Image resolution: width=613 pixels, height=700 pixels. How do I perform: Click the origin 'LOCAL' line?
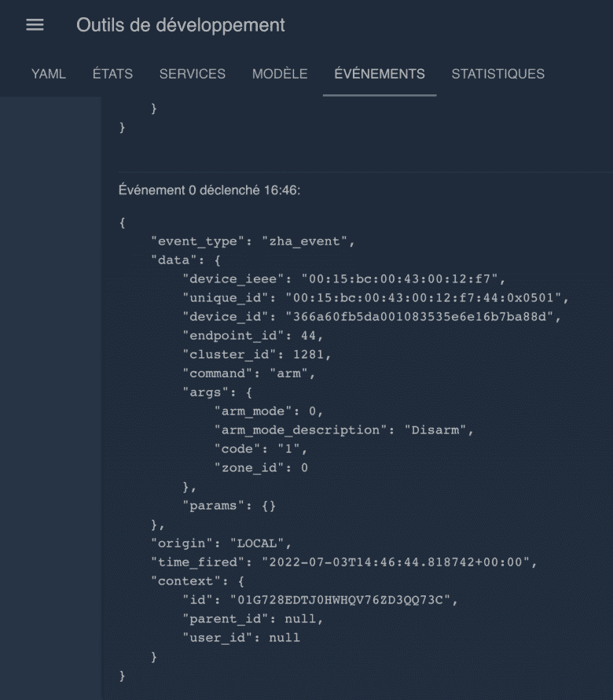[222, 543]
